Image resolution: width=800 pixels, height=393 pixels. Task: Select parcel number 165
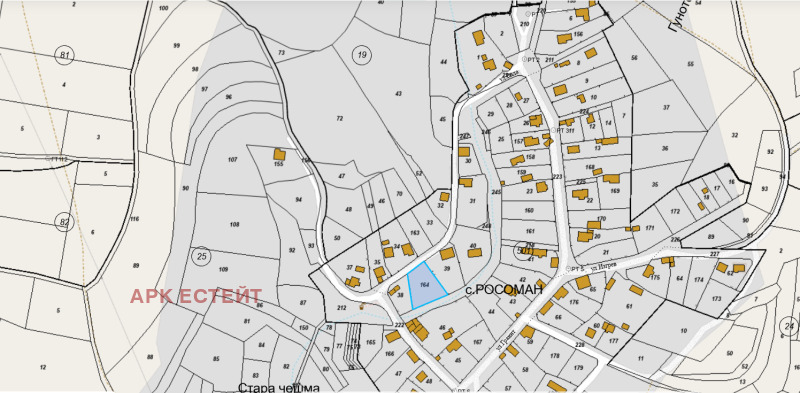[371, 342]
